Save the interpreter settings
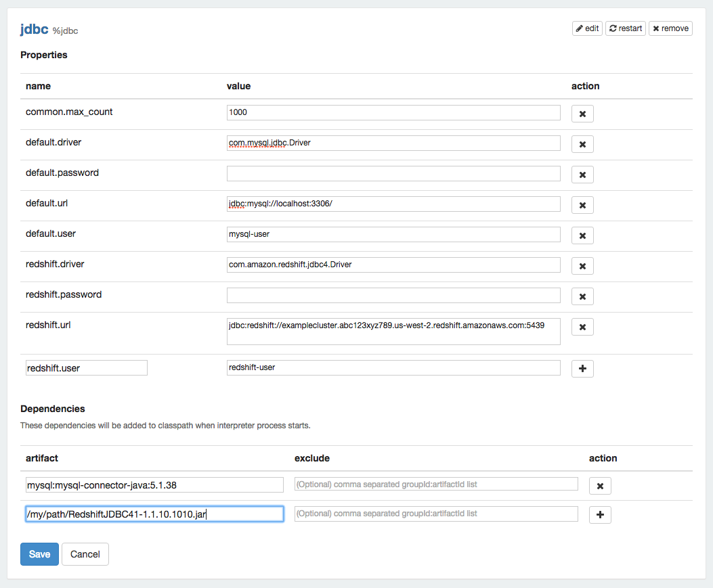 click(x=39, y=554)
